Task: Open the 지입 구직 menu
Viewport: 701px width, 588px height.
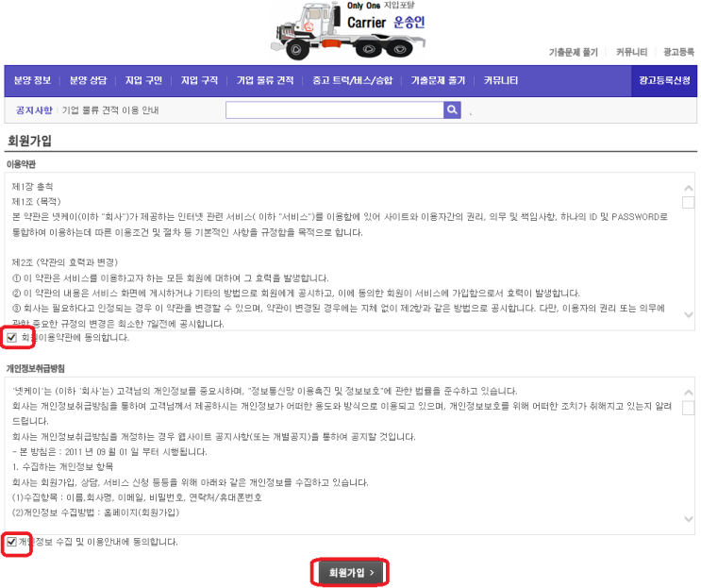Action: click(x=199, y=80)
